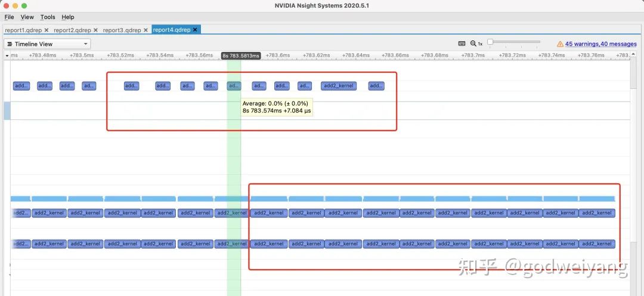Click the 8s 783.5813ms cursor time marker
This screenshot has width=644, height=296.
241,56
